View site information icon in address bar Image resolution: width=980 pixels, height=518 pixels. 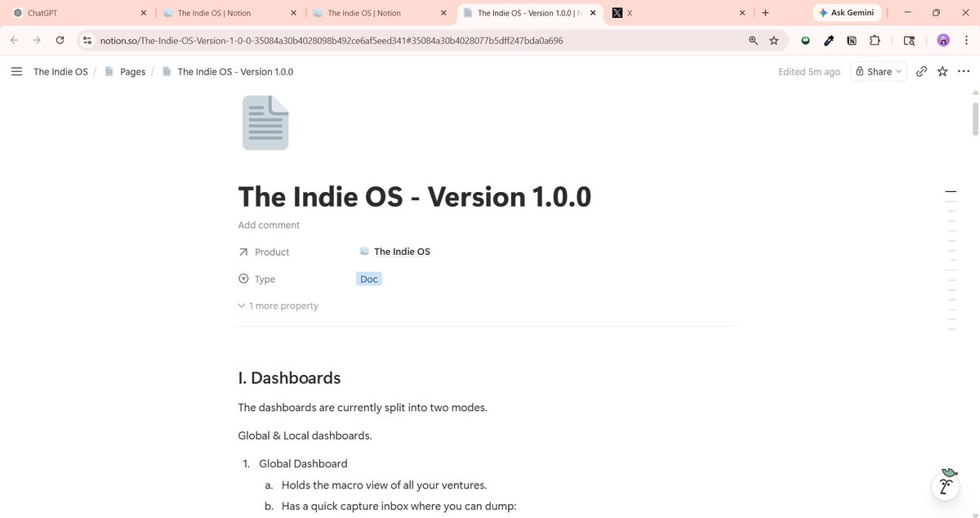pos(87,40)
